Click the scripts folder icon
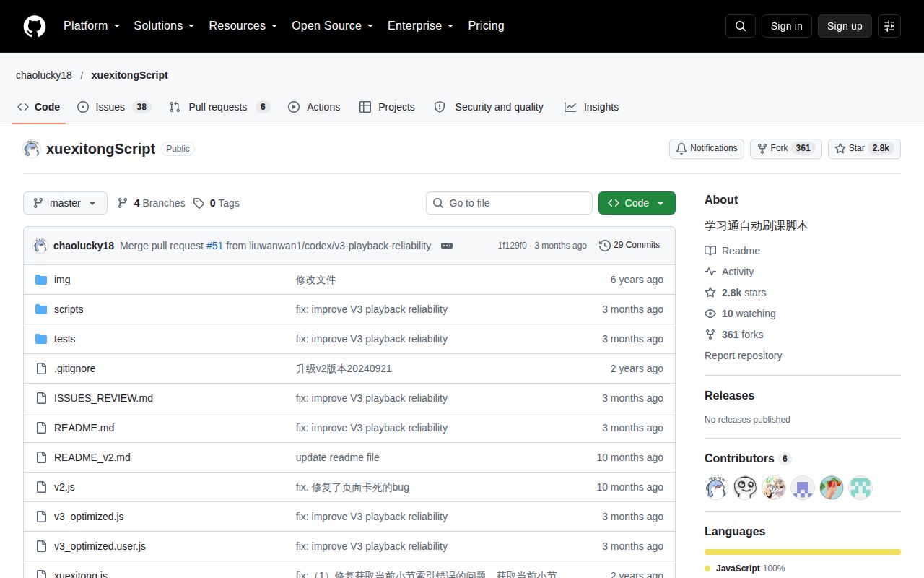The height and width of the screenshot is (578, 924). (41, 309)
